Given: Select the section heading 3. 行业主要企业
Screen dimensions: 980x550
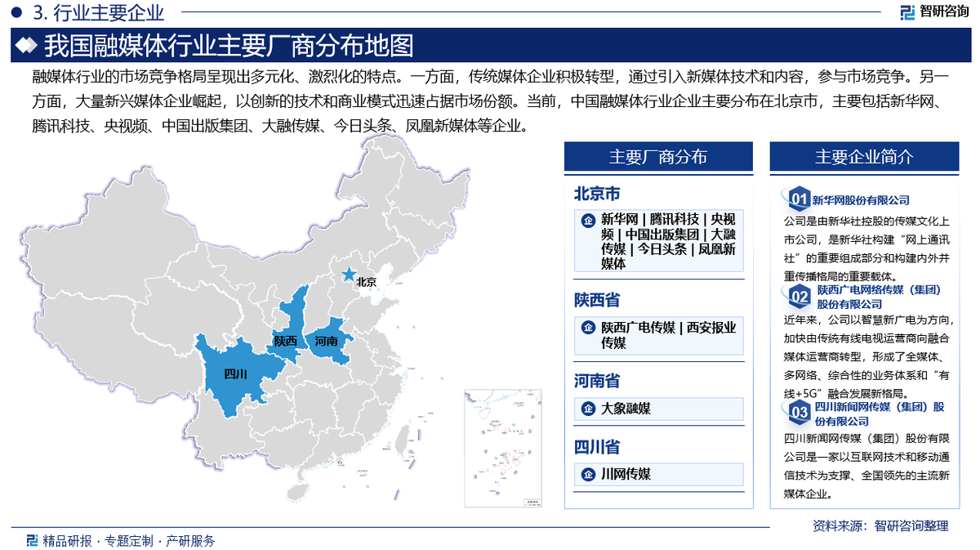Looking at the screenshot, I should tap(97, 13).
